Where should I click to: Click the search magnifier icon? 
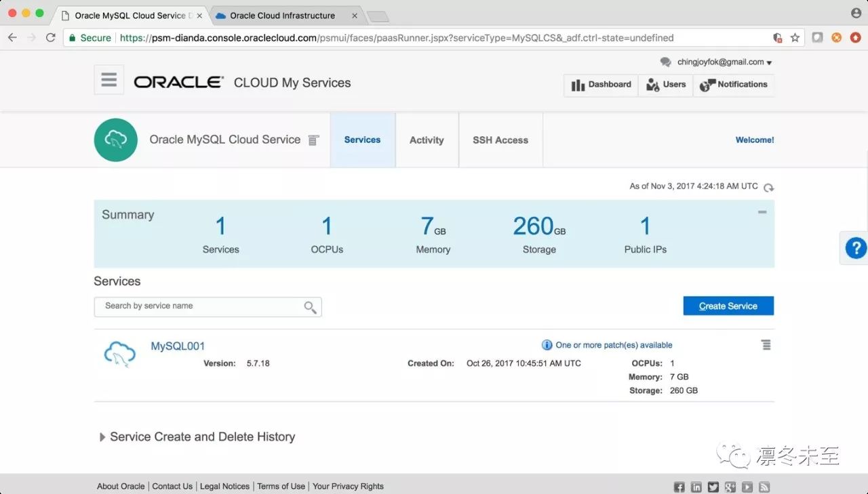(x=310, y=307)
